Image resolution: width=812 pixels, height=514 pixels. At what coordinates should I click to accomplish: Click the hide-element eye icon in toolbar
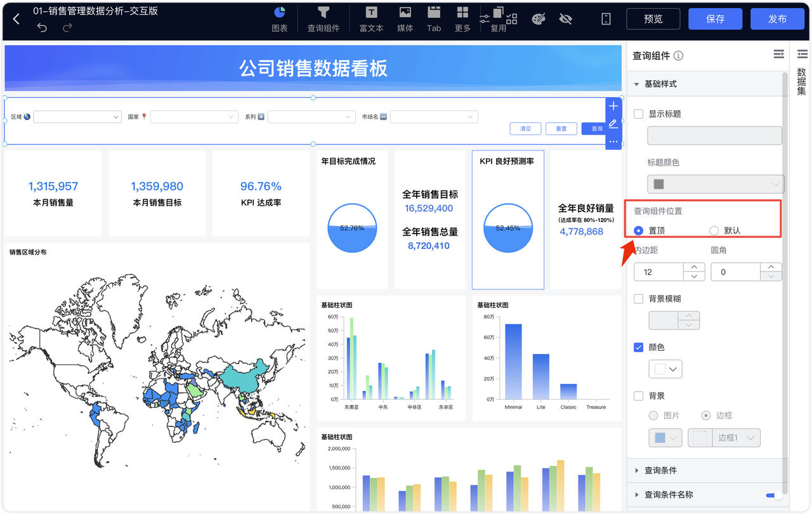pyautogui.click(x=566, y=18)
